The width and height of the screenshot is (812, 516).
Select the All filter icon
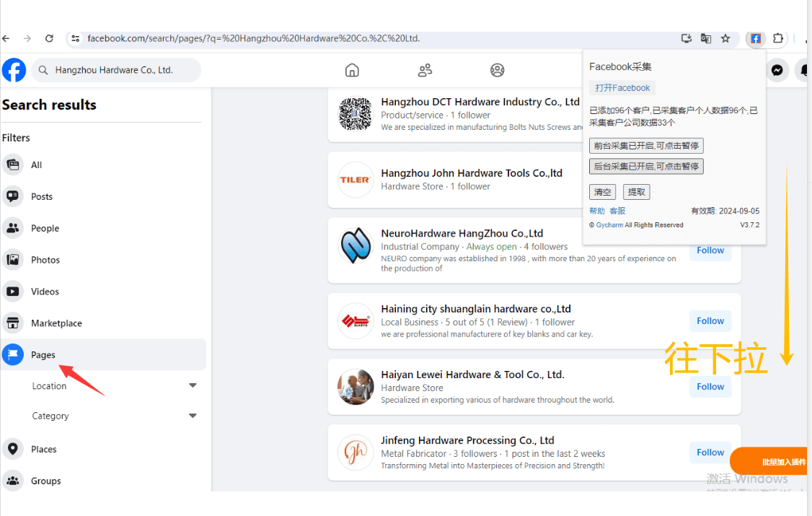[13, 165]
